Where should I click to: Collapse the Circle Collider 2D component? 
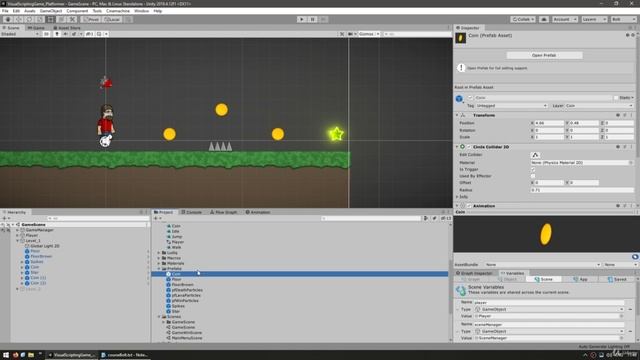point(457,147)
